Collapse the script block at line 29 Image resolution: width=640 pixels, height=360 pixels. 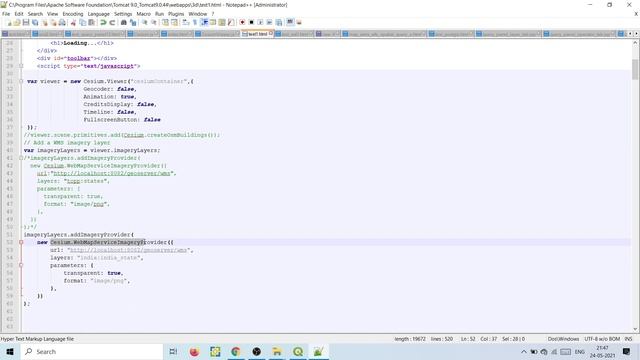click(21, 66)
